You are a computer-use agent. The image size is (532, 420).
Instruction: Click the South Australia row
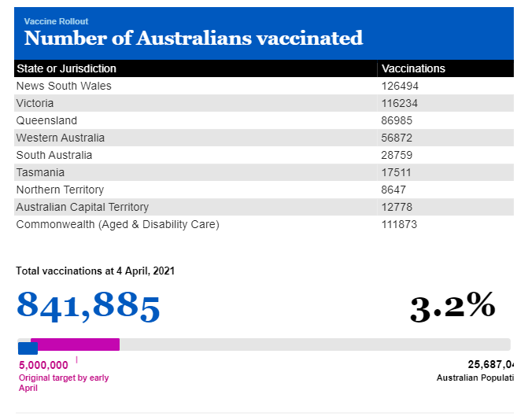coord(264,155)
